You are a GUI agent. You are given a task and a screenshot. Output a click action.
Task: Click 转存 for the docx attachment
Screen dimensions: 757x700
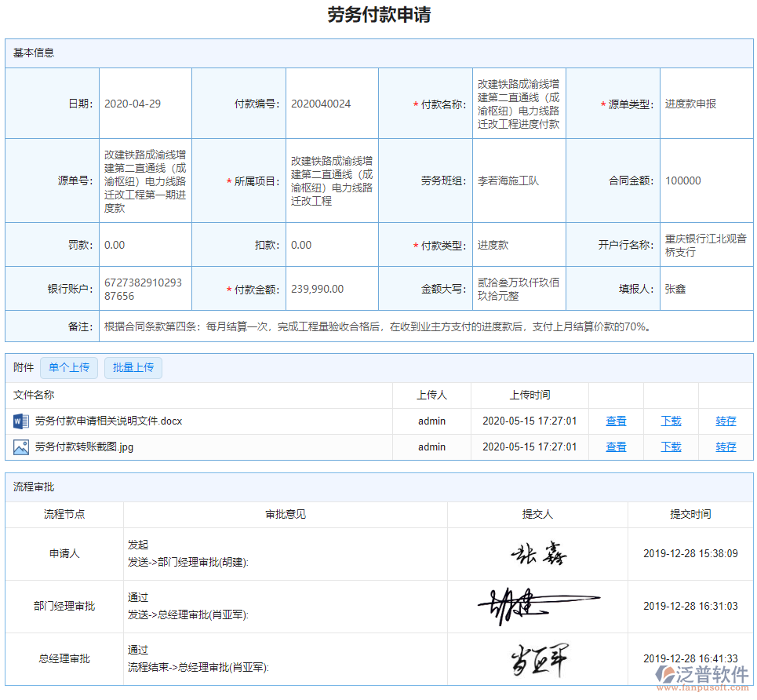pos(725,421)
